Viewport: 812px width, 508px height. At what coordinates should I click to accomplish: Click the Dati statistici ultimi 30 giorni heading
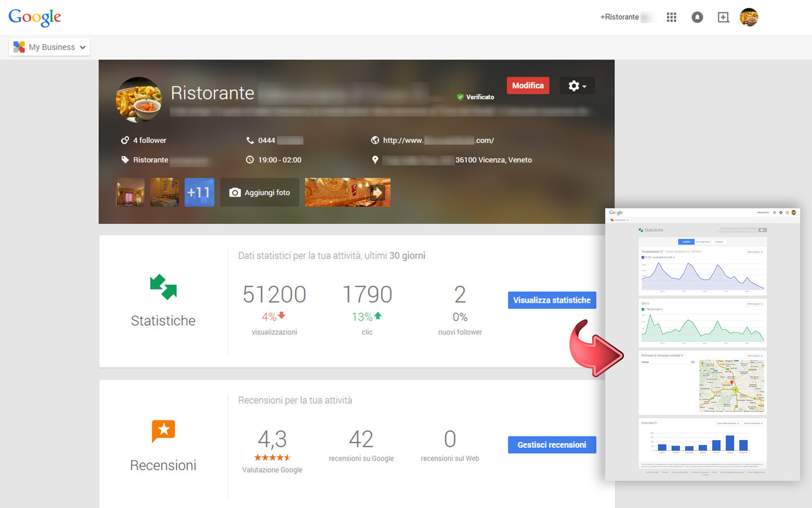point(332,256)
